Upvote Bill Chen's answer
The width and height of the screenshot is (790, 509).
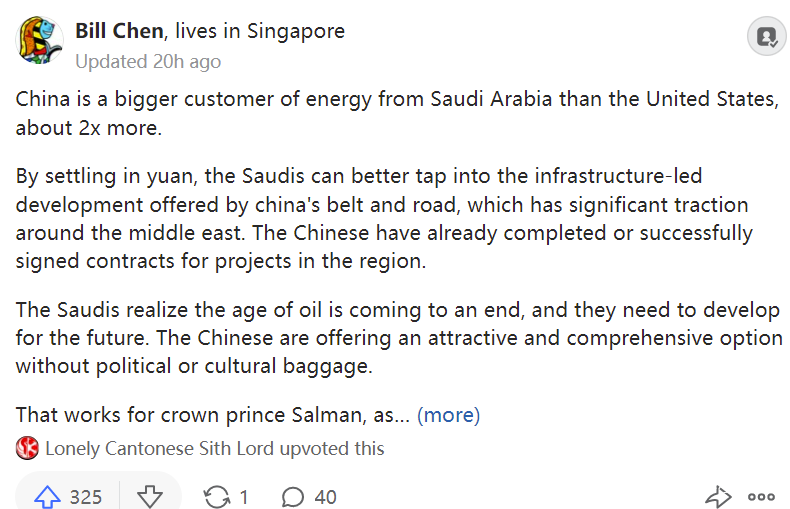point(48,496)
